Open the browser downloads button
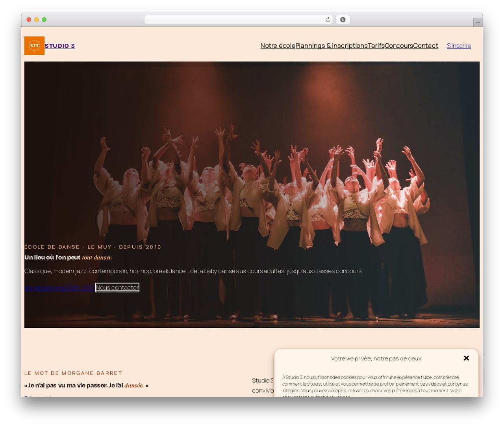The height and width of the screenshot is (427, 504). point(343,20)
